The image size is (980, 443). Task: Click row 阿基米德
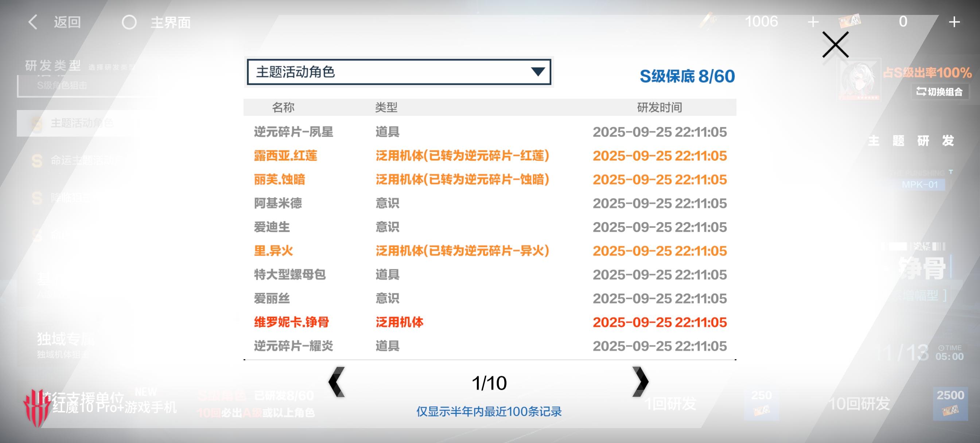tap(490, 203)
